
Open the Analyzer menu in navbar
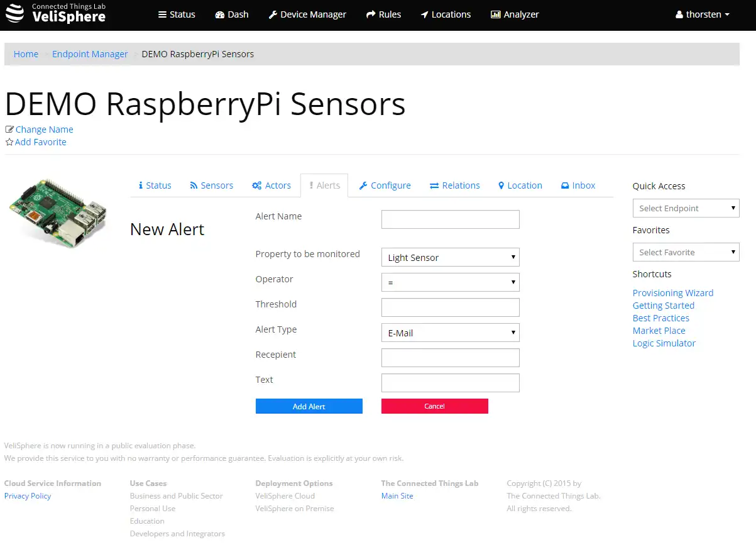(515, 14)
